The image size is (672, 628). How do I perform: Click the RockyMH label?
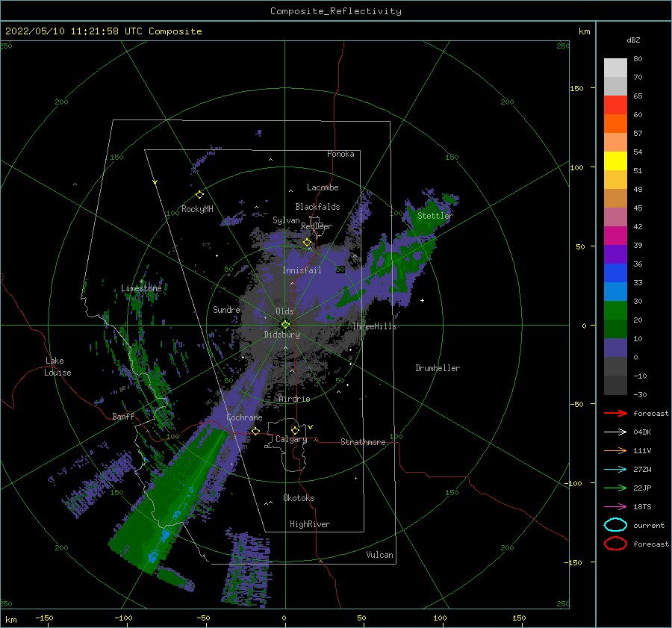pyautogui.click(x=197, y=209)
